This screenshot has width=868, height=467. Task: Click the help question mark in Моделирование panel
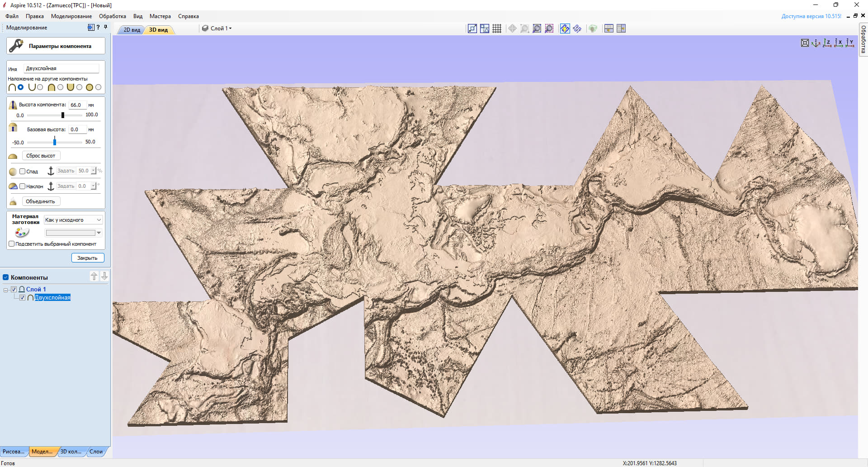coord(98,28)
